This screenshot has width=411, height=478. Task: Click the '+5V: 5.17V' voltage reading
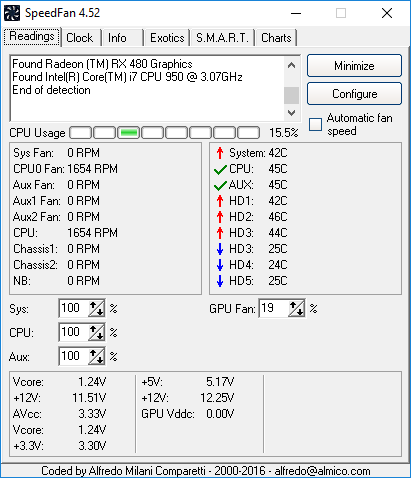point(188,382)
